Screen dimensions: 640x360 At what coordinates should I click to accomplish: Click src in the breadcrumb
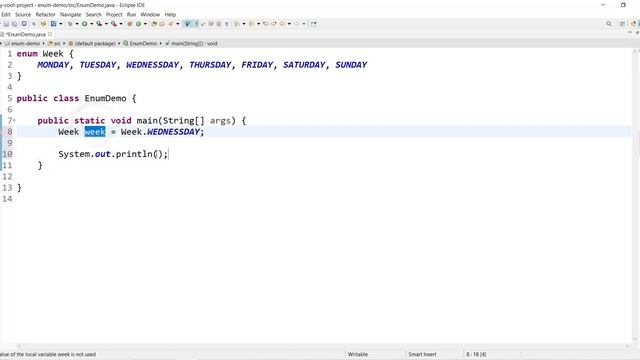pyautogui.click(x=57, y=43)
